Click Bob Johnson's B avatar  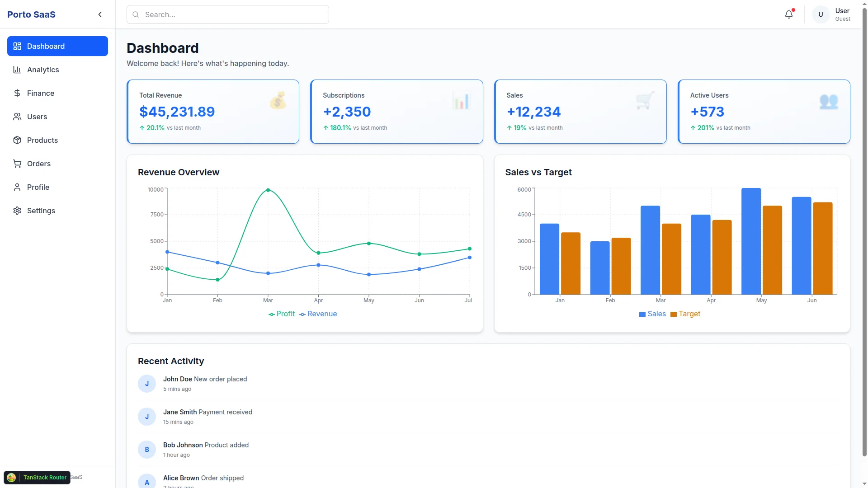[147, 450]
